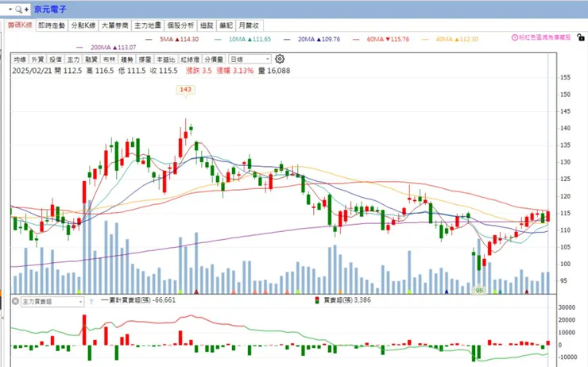Toggle the 本益比 overlay button
Viewport: 588px width, 367px height.
click(166, 60)
